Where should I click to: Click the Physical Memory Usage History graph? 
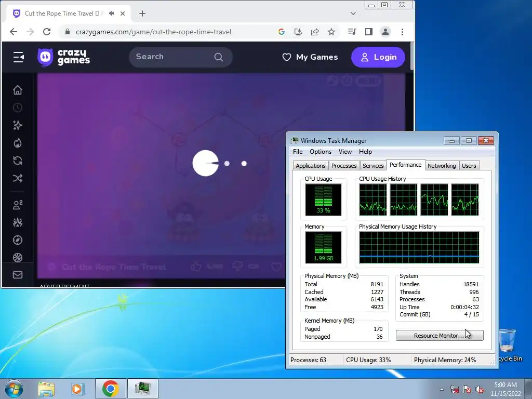(419, 247)
